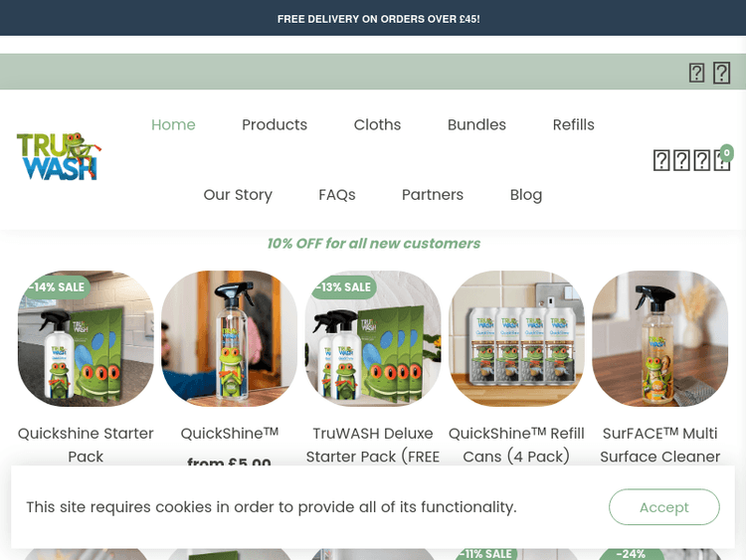The image size is (746, 560).
Task: Open SurFACE Multi Surface Cleaner title link
Action: (659, 445)
